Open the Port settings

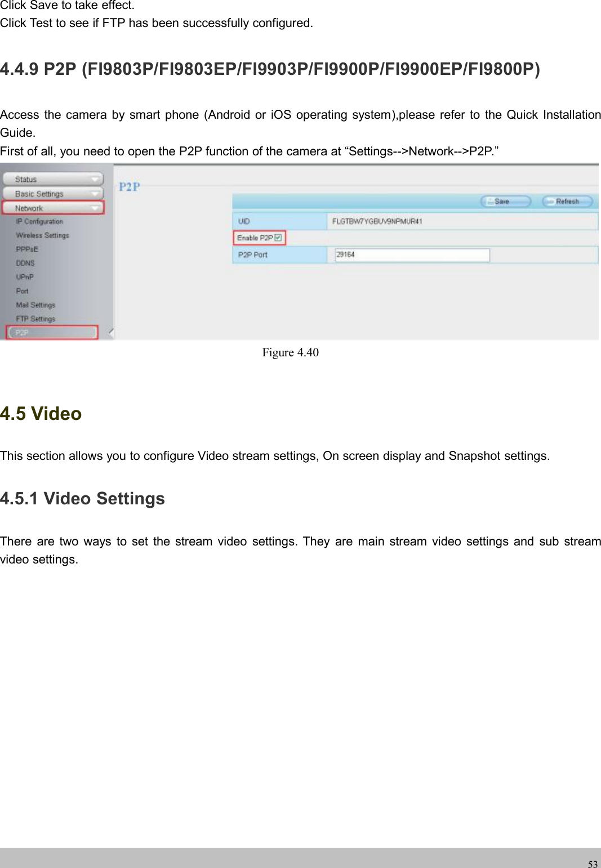tap(23, 290)
